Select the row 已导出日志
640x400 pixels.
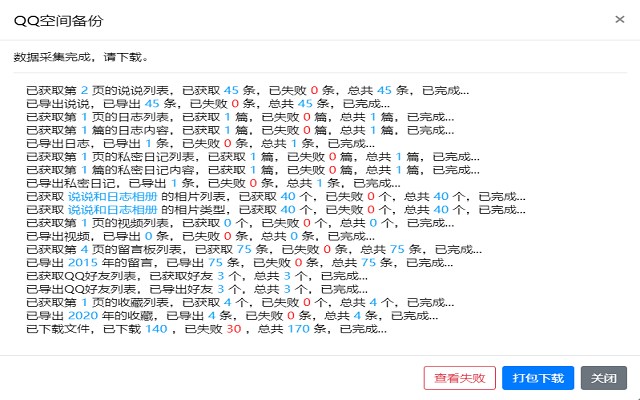coord(200,144)
